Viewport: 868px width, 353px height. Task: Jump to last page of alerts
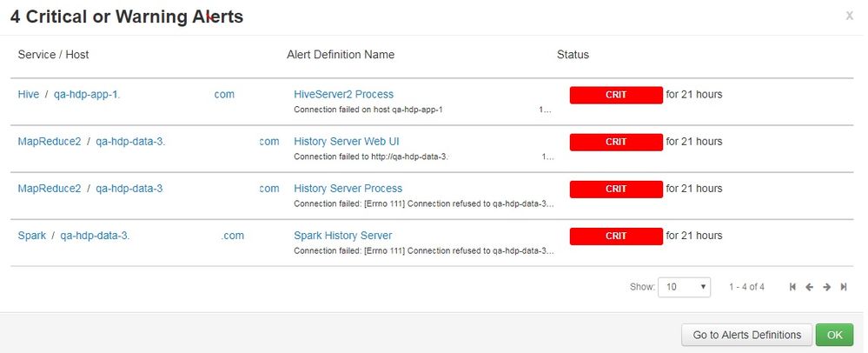(x=844, y=287)
